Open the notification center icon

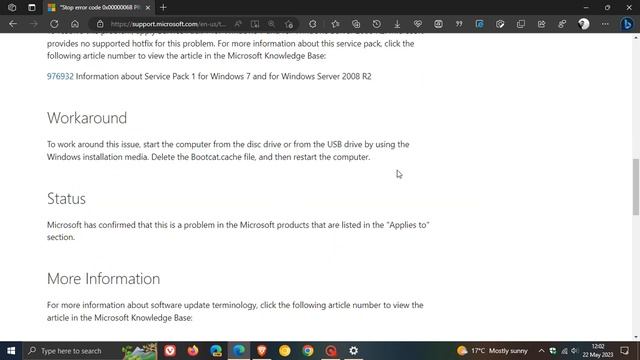point(624,351)
